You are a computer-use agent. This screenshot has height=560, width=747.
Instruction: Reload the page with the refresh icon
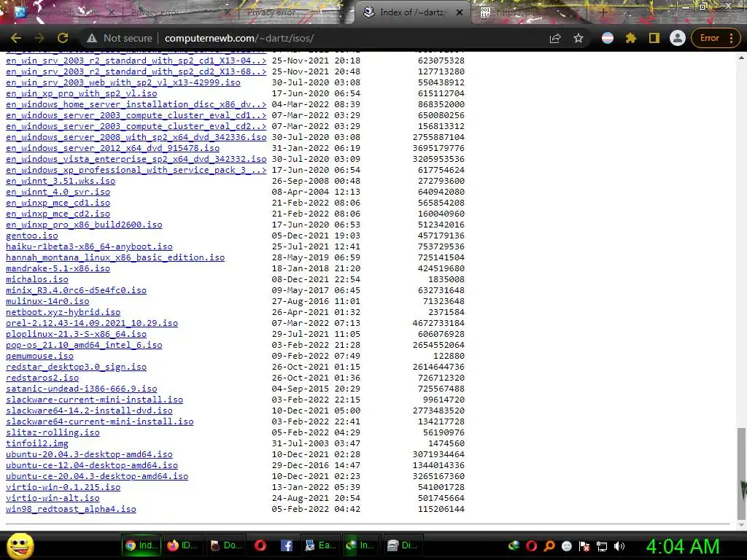tap(63, 38)
